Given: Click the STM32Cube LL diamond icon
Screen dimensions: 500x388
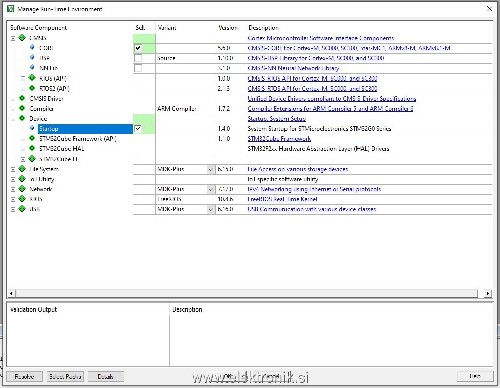Looking at the screenshot, I should (x=32, y=159).
